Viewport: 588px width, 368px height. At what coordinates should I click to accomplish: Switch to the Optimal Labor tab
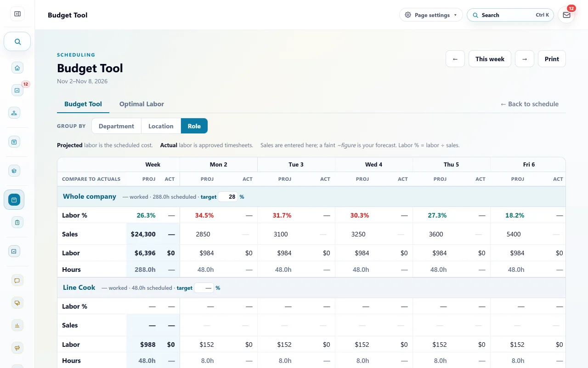[141, 104]
